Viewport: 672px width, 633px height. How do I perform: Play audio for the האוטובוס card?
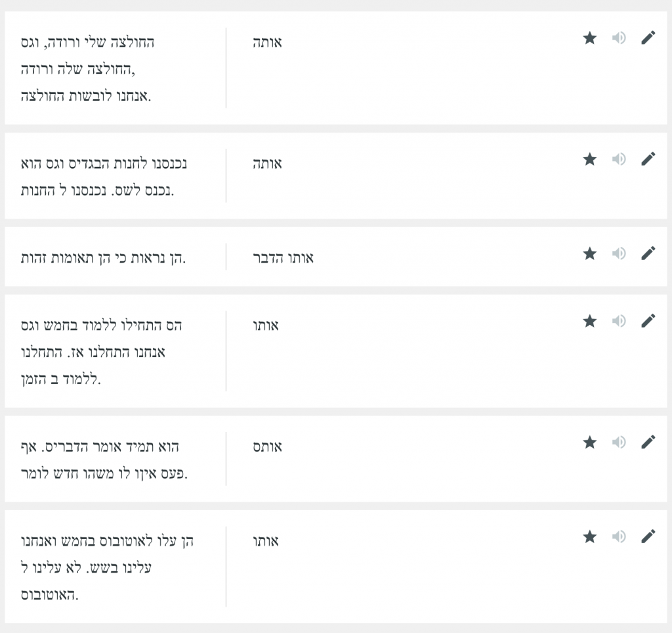(x=619, y=537)
